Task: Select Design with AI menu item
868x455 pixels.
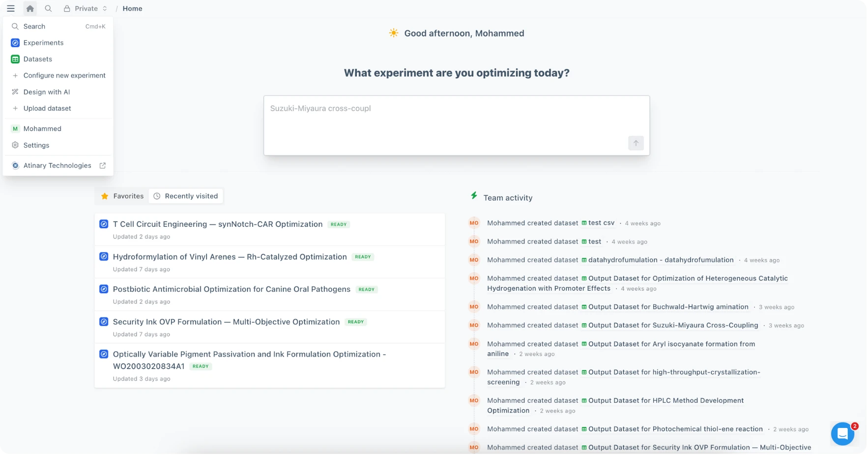Action: click(x=58, y=92)
